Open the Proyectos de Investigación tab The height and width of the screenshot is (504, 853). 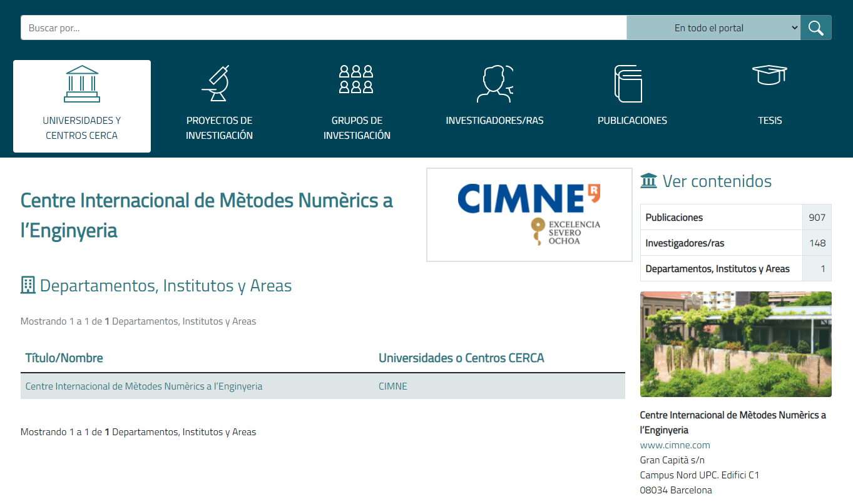[219, 128]
